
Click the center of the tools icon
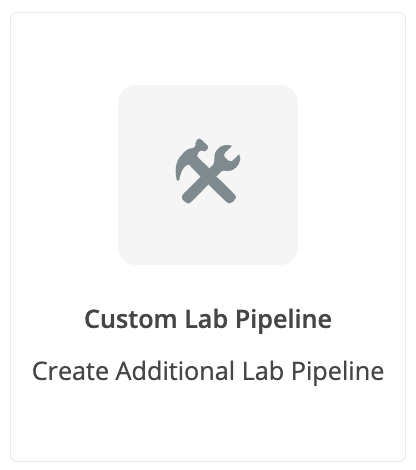[x=208, y=173]
